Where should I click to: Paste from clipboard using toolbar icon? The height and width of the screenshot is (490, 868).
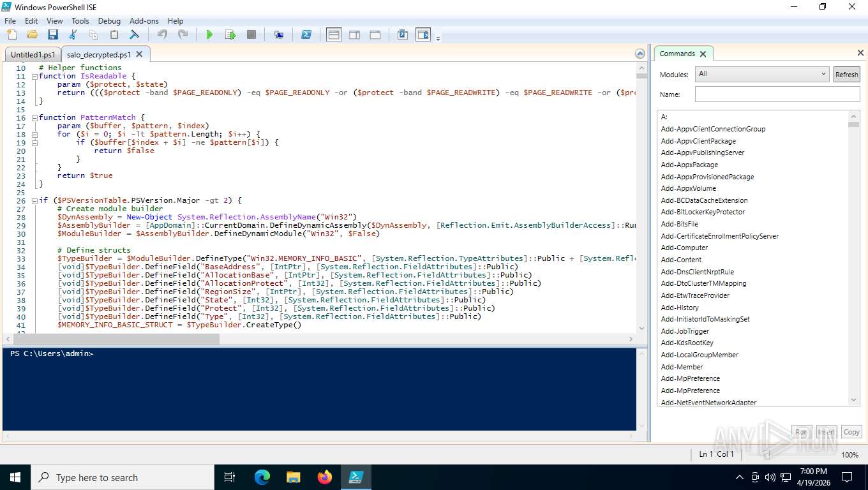114,34
